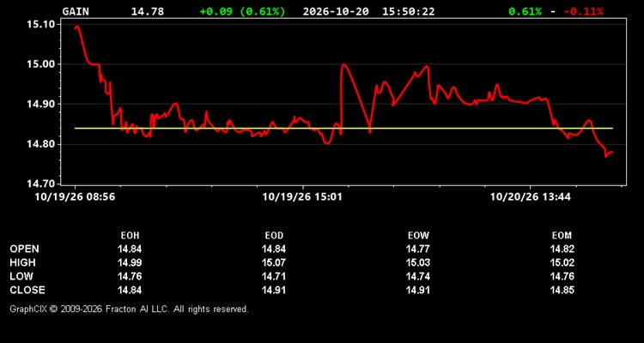
Task: Click the GAIN ticker symbol
Action: [76, 11]
